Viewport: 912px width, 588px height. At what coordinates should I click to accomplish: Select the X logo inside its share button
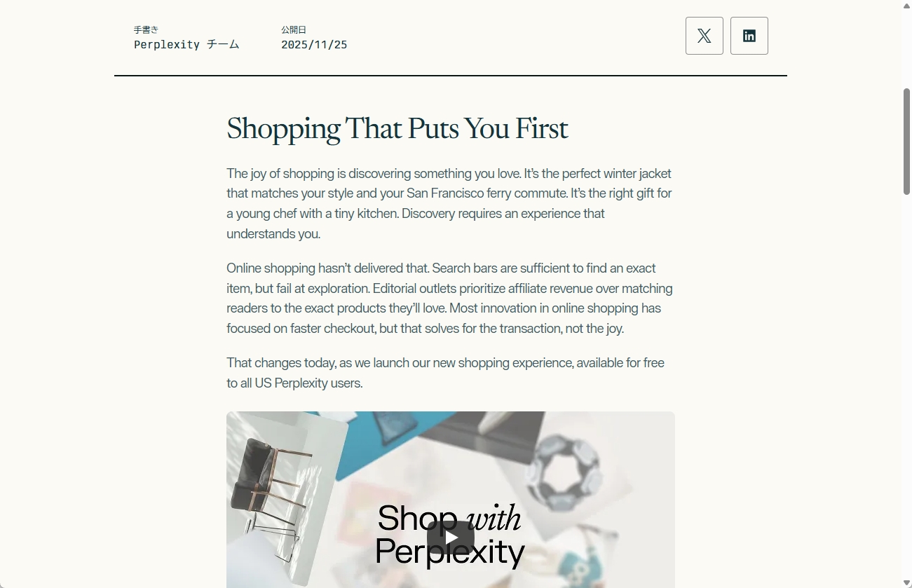[x=704, y=35]
